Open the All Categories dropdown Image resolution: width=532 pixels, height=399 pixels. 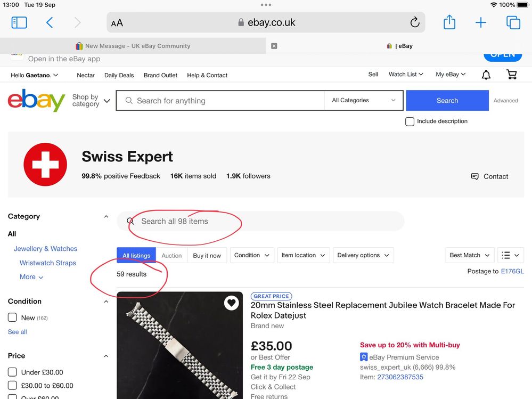[x=364, y=100]
